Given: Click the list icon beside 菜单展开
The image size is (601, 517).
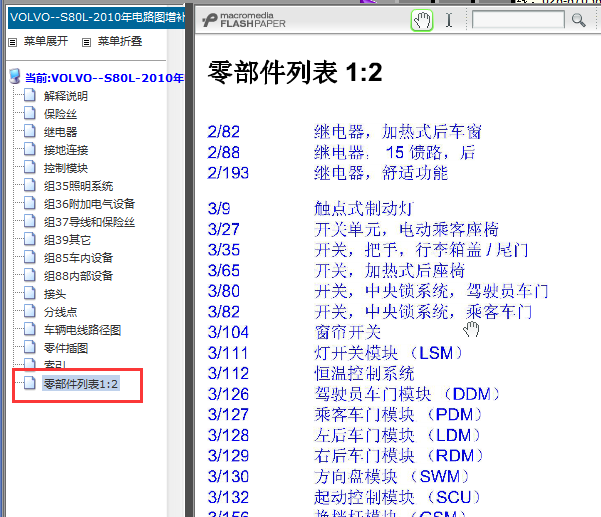Looking at the screenshot, I should coord(13,42).
